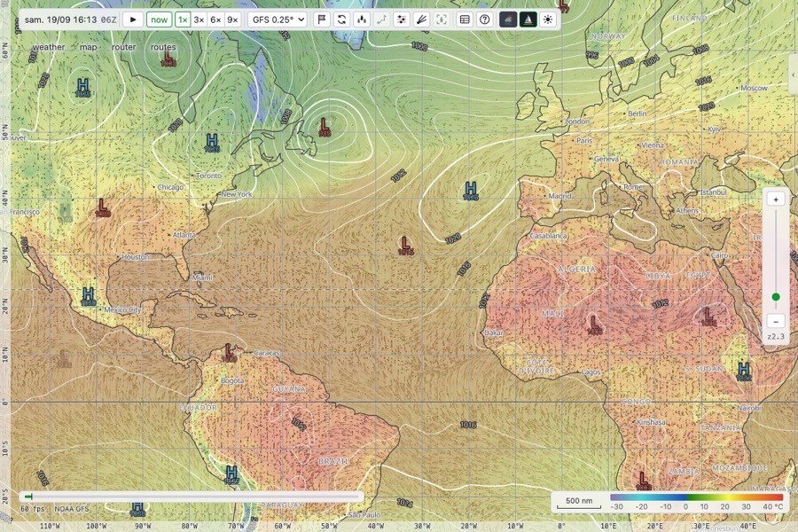Click the Casablanca city label
Image resolution: width=798 pixels, height=532 pixels.
coord(549,236)
